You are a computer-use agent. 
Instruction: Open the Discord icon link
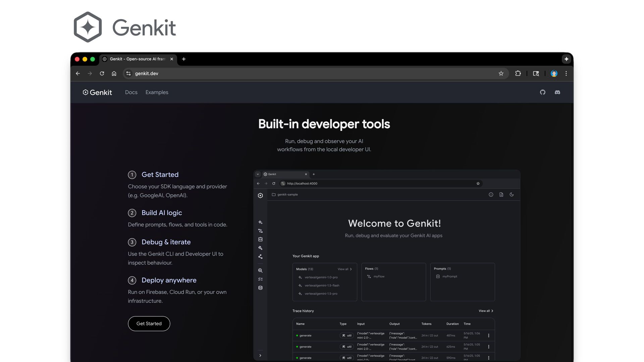click(x=557, y=92)
